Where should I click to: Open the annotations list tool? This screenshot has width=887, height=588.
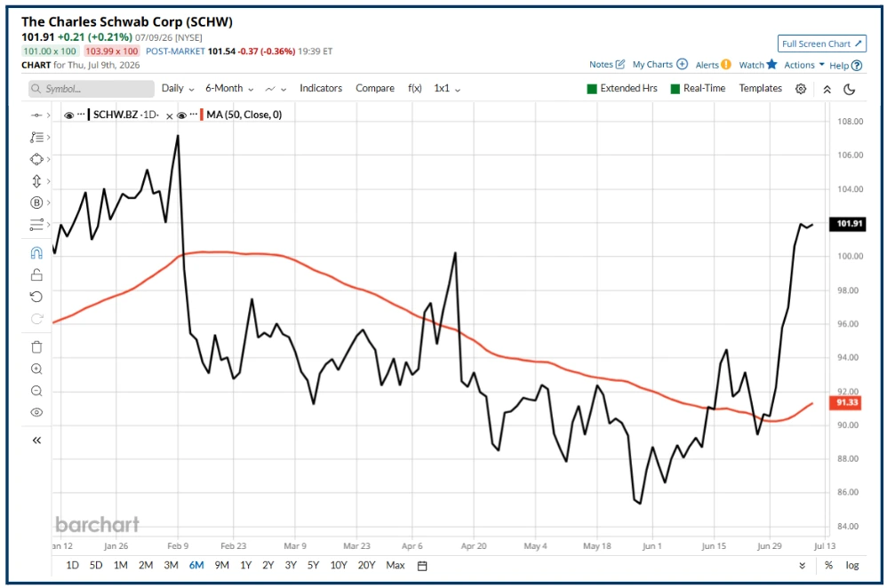pyautogui.click(x=36, y=138)
